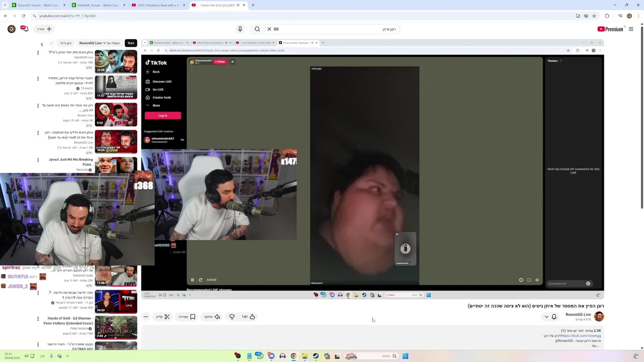
Task: Switch to K0nkaMc Stream browser tab
Action: coord(98,5)
